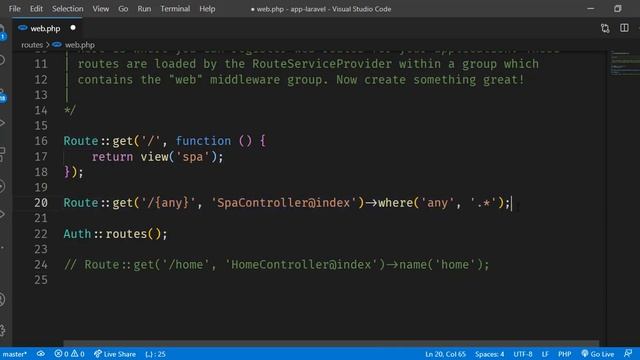
Task: Click the return keyword on line 17
Action: [112, 157]
